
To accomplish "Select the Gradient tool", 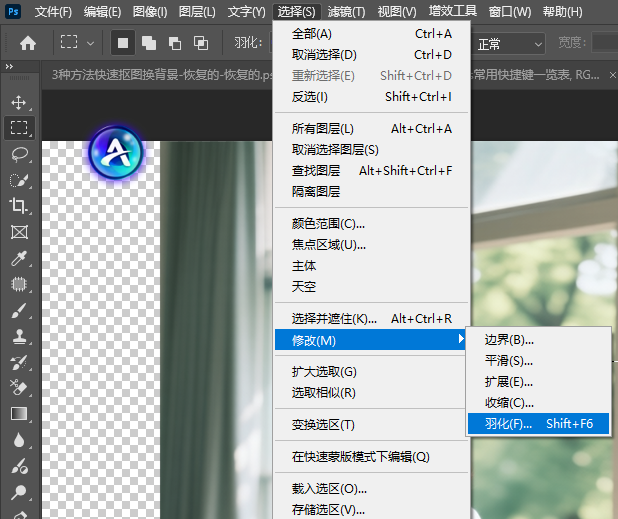I will click(18, 413).
